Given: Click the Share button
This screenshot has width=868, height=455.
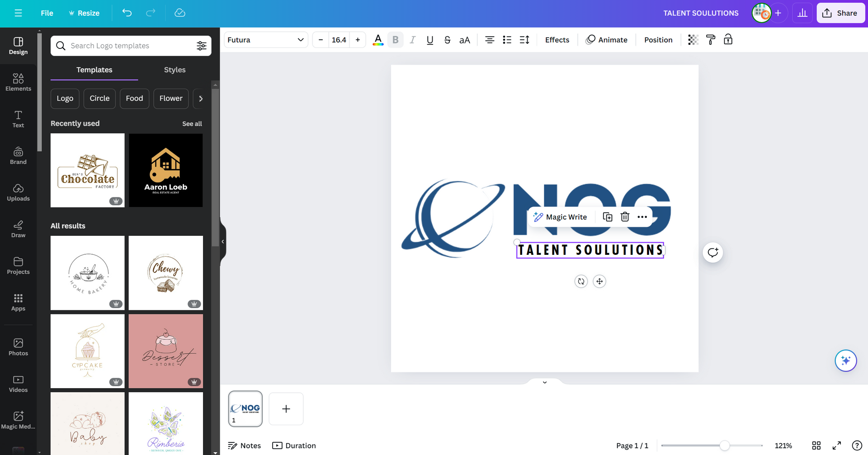Looking at the screenshot, I should pos(840,13).
